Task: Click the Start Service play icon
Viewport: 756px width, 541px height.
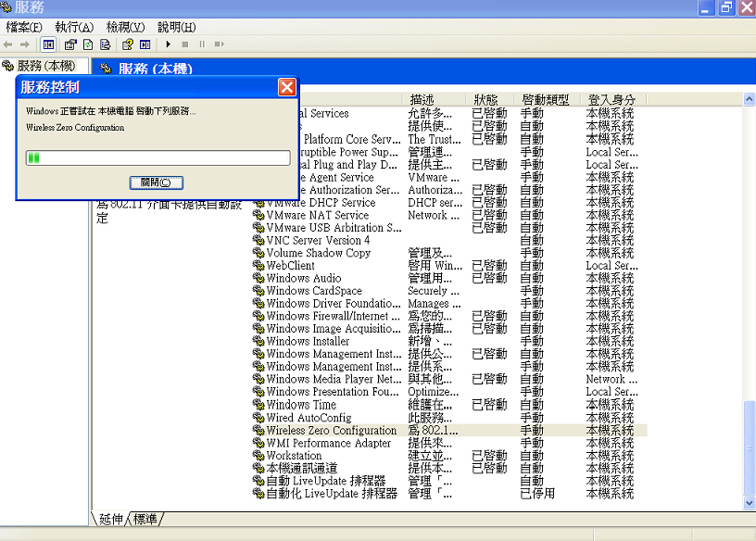Action: (x=168, y=44)
